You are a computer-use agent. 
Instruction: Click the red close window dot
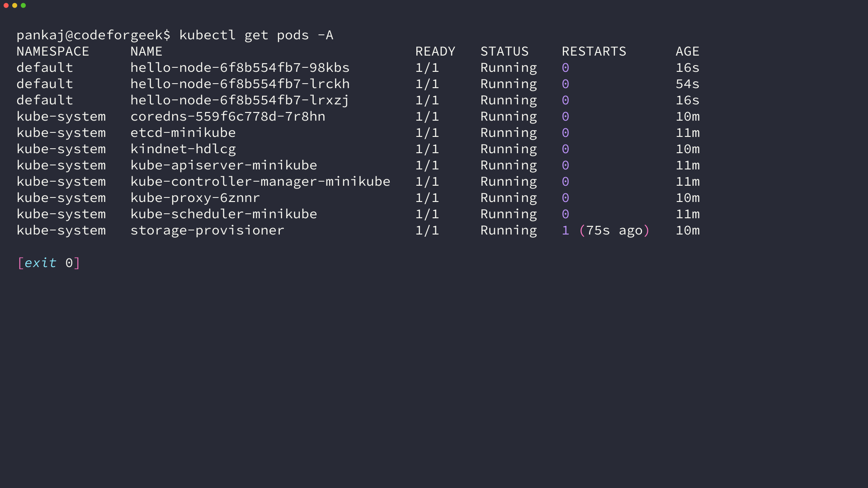[6, 5]
